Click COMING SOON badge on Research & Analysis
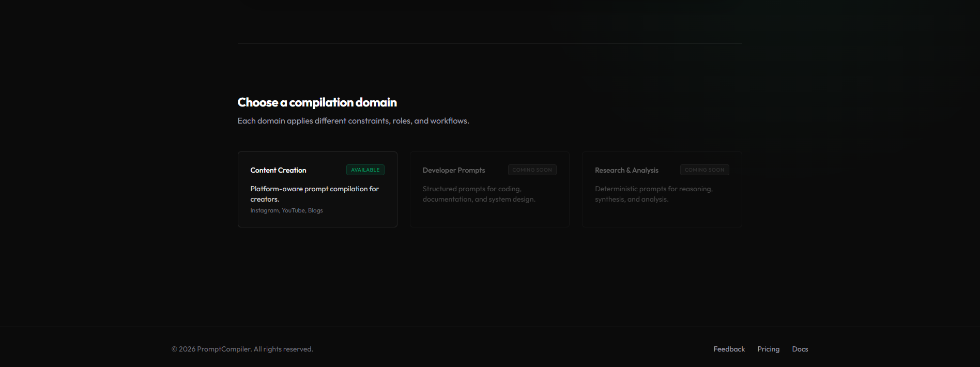This screenshot has width=980, height=367. click(704, 170)
